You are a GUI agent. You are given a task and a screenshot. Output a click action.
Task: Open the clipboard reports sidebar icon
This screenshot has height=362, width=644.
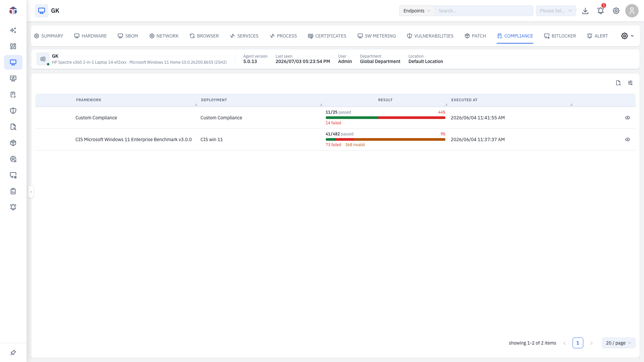[x=13, y=191]
